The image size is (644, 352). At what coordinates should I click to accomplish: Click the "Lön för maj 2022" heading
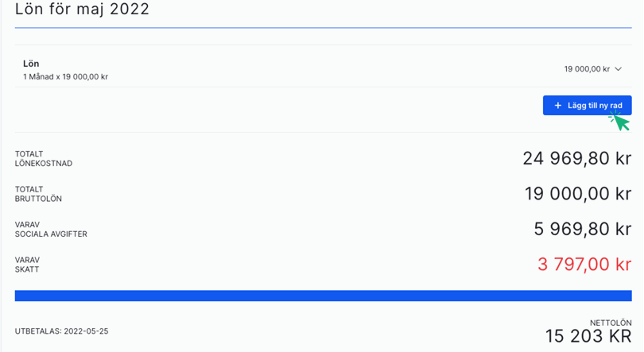pyautogui.click(x=82, y=10)
